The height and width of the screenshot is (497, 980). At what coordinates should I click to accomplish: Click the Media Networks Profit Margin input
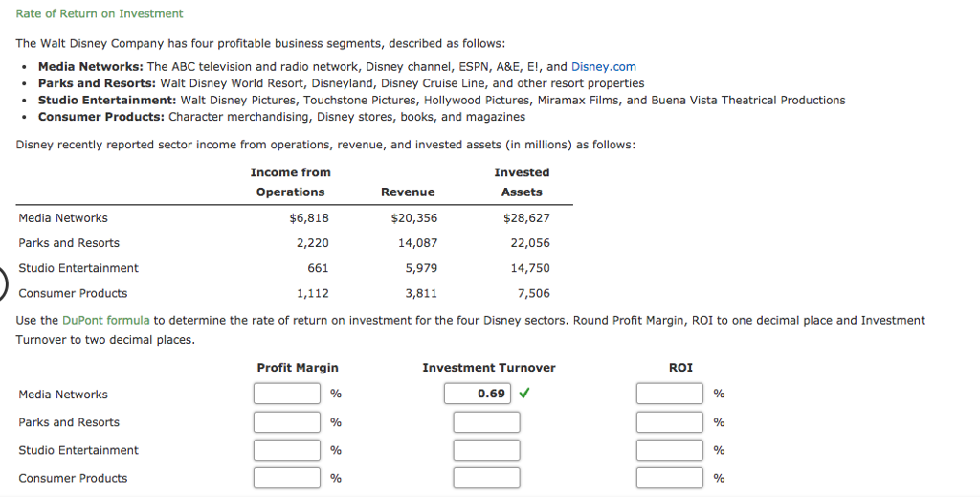click(287, 394)
